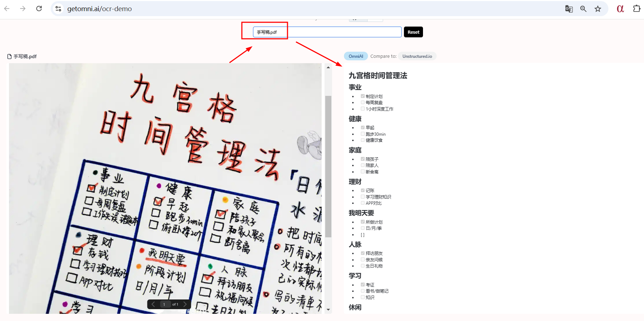644x321 pixels.
Task: Click the 家庭 section heading
Action: click(355, 150)
